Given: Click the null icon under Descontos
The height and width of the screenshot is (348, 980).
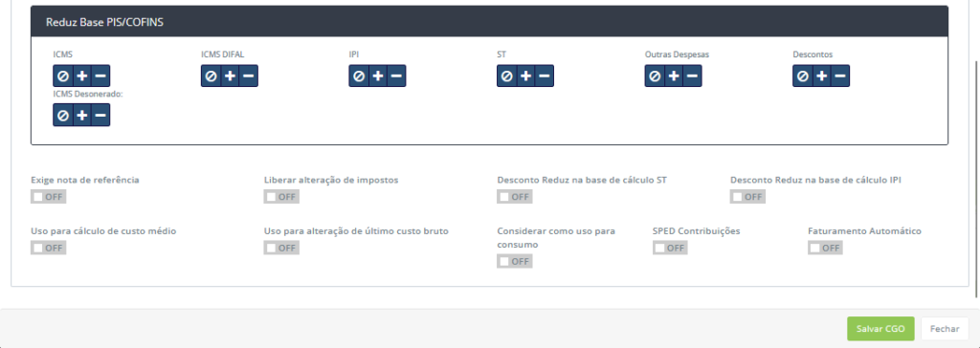Looking at the screenshot, I should pos(803,76).
